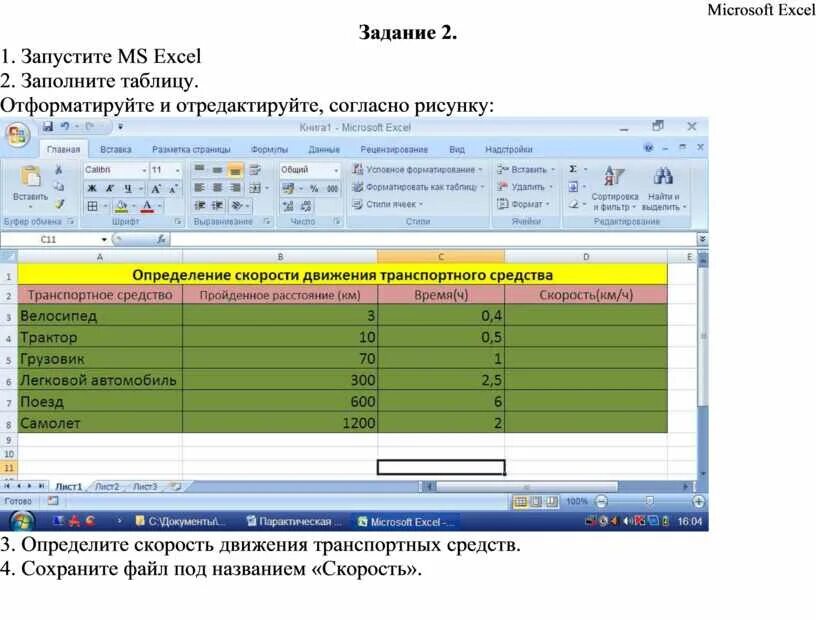This screenshot has height=620, width=816.
Task: Click the Increase Font Size icon
Action: [x=156, y=188]
